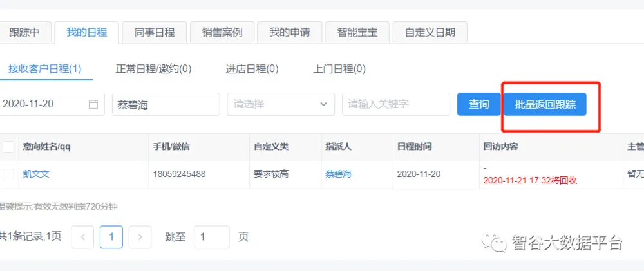The width and height of the screenshot is (644, 271).
Task: Click the 跳至 page number input box
Action: (211, 237)
